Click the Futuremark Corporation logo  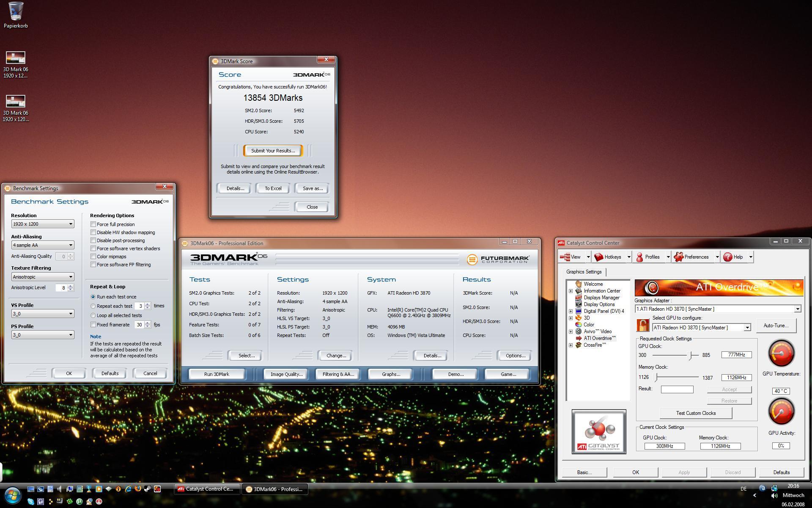[498, 259]
